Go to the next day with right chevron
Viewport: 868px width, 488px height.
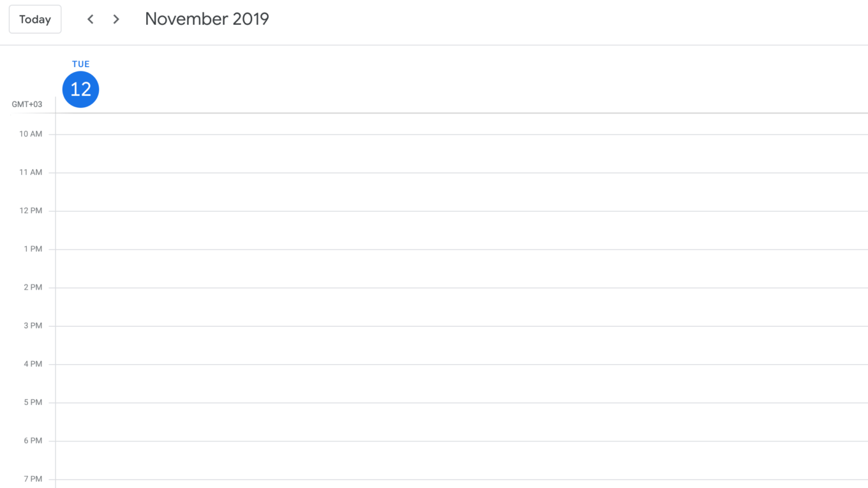pos(116,19)
